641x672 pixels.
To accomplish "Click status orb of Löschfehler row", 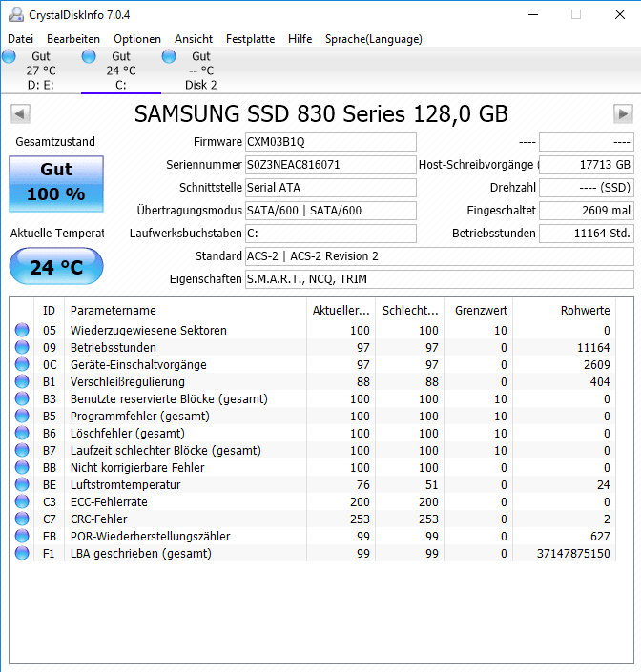I will 22,433.
